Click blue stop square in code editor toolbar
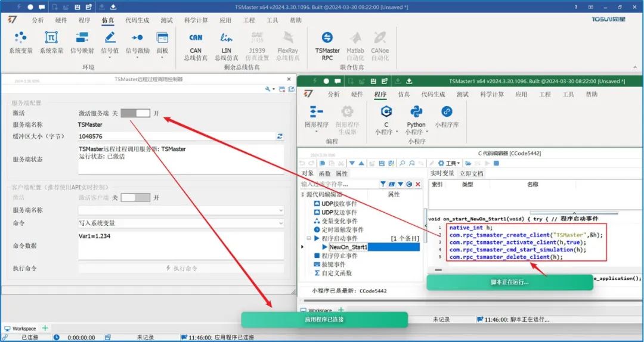The height and width of the screenshot is (342, 644). (496, 163)
